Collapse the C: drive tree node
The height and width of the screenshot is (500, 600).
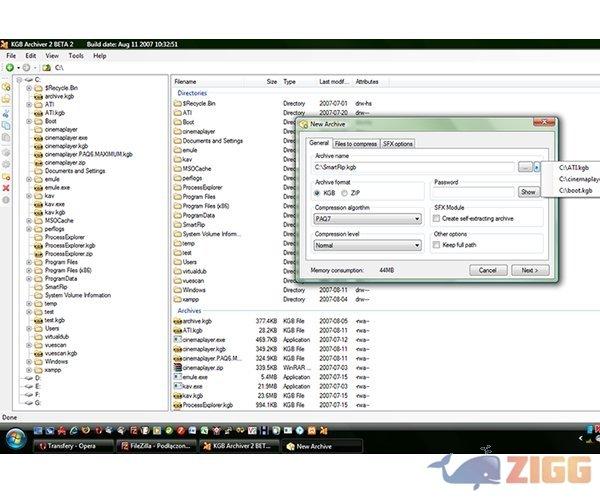point(20,80)
